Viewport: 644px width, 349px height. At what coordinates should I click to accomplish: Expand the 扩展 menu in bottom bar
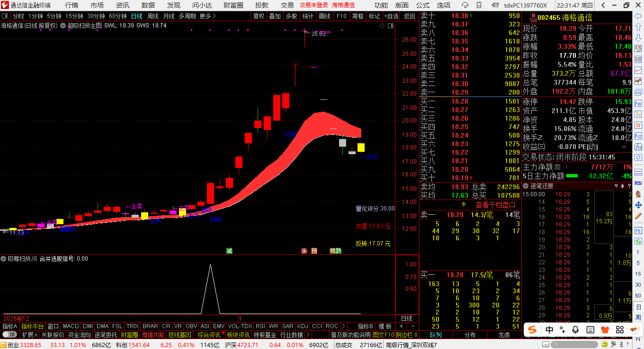[29, 334]
